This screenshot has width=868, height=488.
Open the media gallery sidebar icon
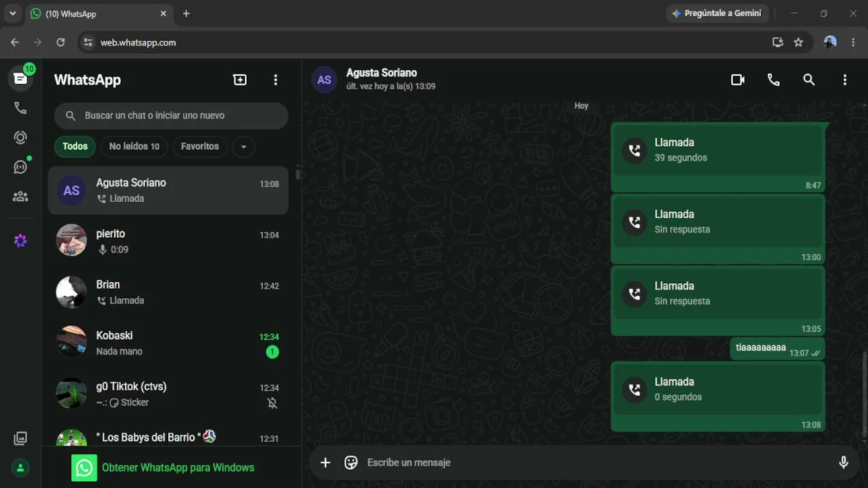[x=20, y=439]
